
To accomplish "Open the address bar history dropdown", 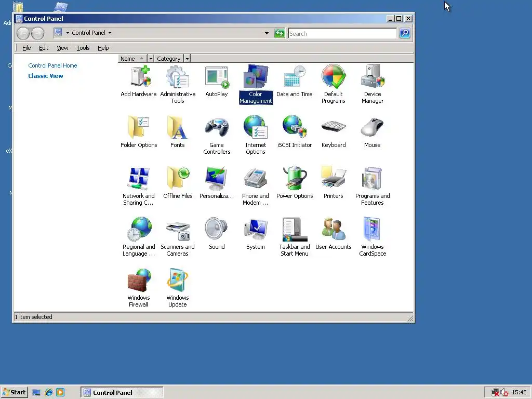I will tap(267, 33).
